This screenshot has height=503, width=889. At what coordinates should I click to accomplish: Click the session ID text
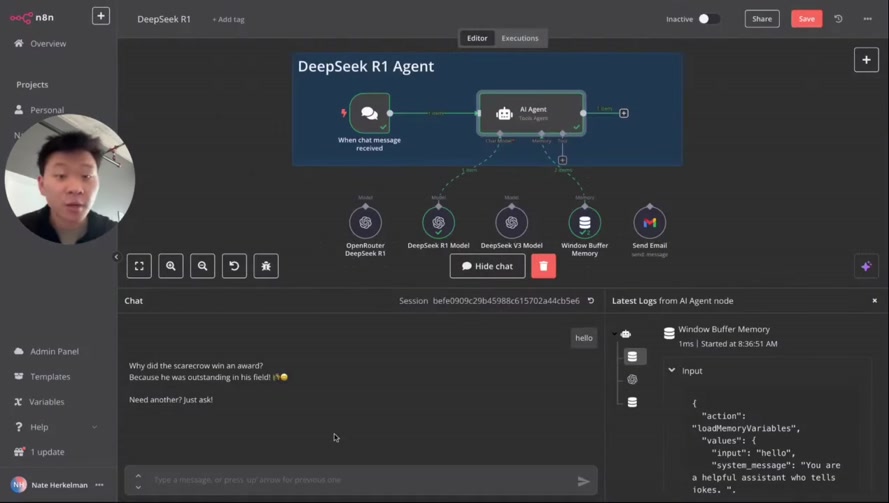[506, 301]
